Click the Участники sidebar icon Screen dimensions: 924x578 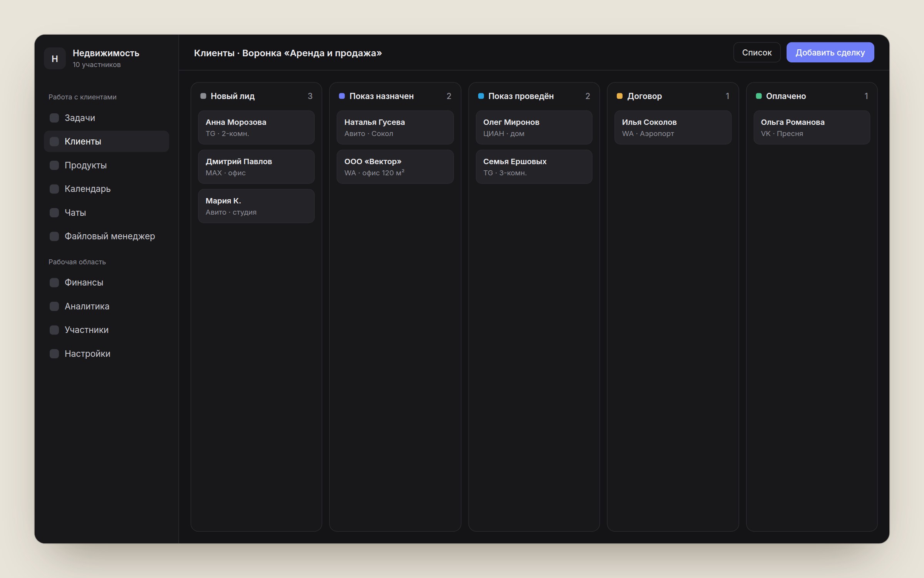coord(54,330)
